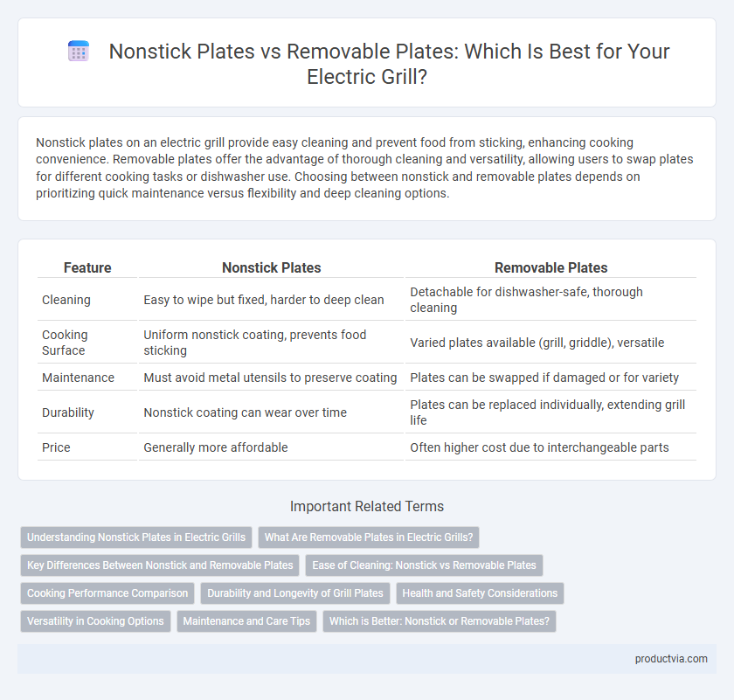
Task: Open 'Understanding Nonstick Plates in Electric Grills' tag
Action: pos(136,537)
